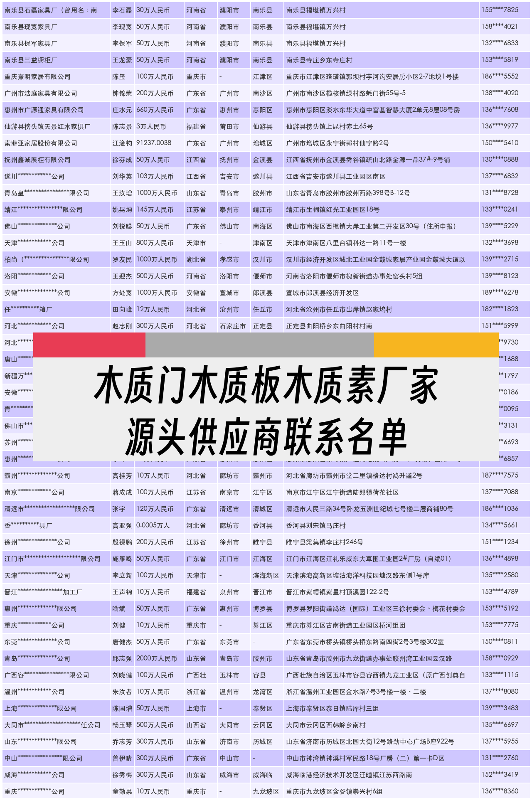Click district cell 綦江区
This screenshot has width=532, height=798.
tap(263, 625)
